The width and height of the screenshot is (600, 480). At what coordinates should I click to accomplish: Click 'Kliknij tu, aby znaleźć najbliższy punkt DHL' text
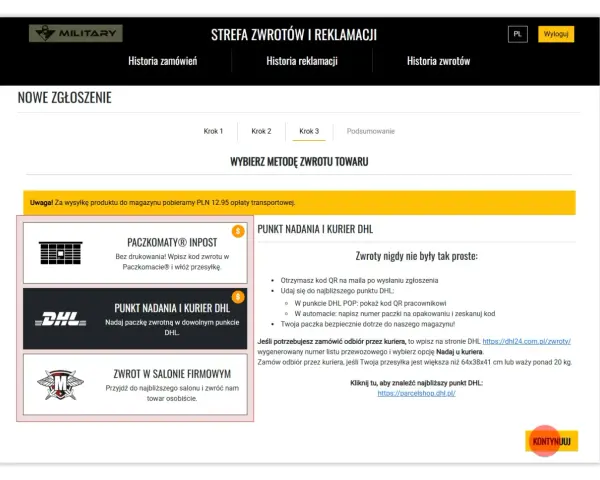coord(416,383)
